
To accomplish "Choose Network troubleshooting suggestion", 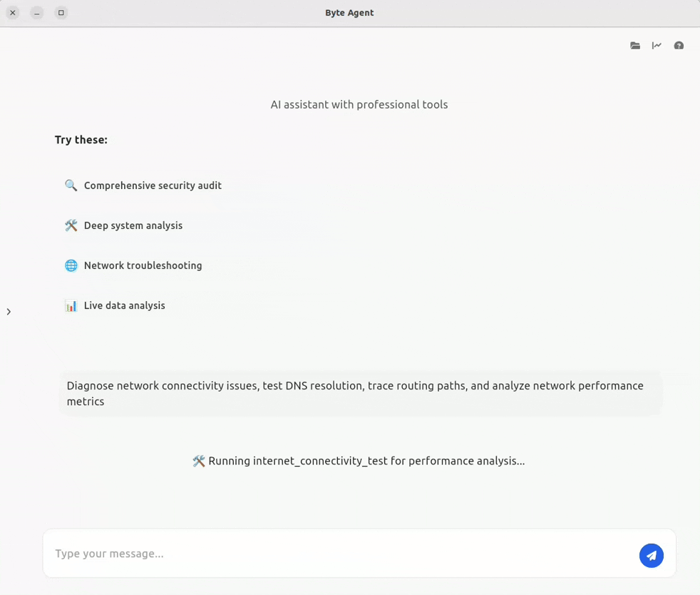I will click(x=133, y=265).
